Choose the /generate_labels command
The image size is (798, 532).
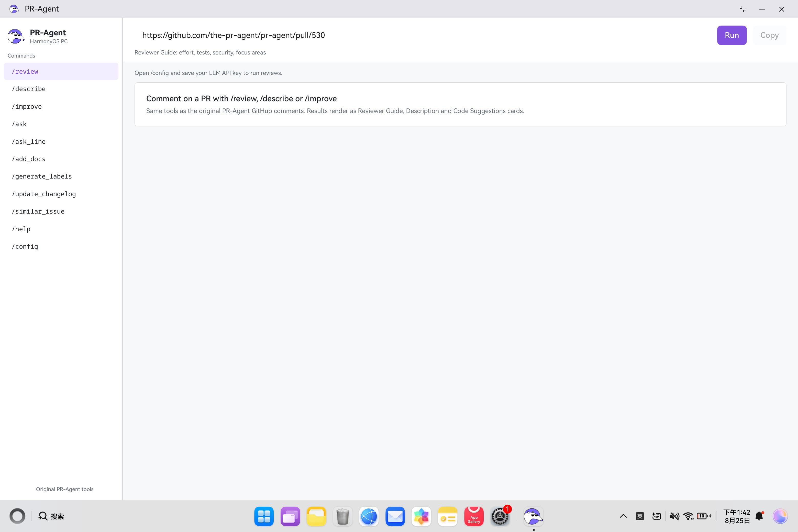61,176
